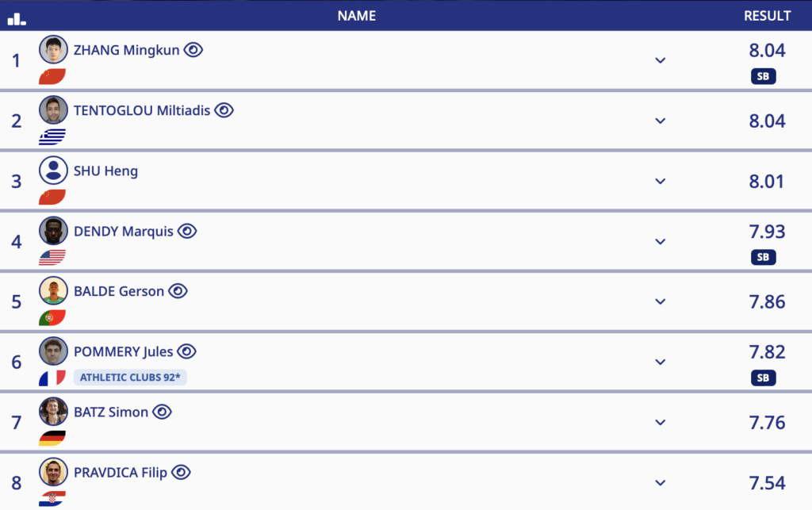The image size is (812, 510).
Task: Click China flag under ZHANG Mingkun
Action: point(52,77)
